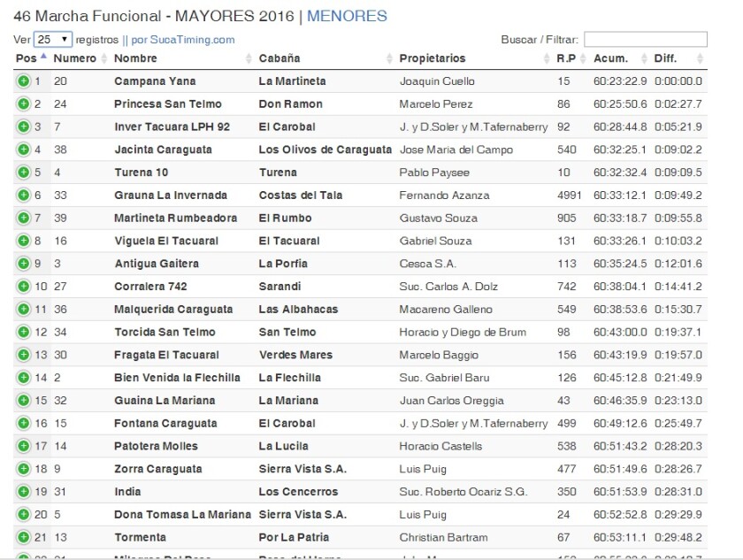Sort table by Pos column
This screenshot has height=560, width=743.
click(x=31, y=58)
